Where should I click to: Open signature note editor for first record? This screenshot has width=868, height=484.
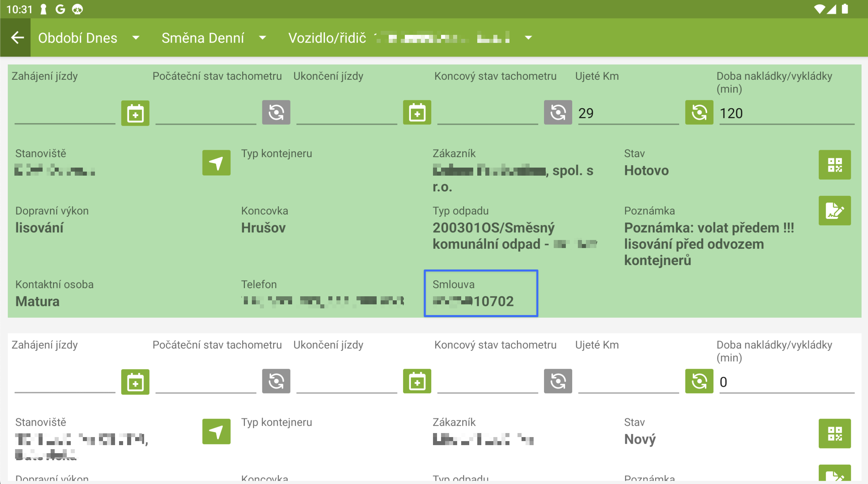pos(834,211)
